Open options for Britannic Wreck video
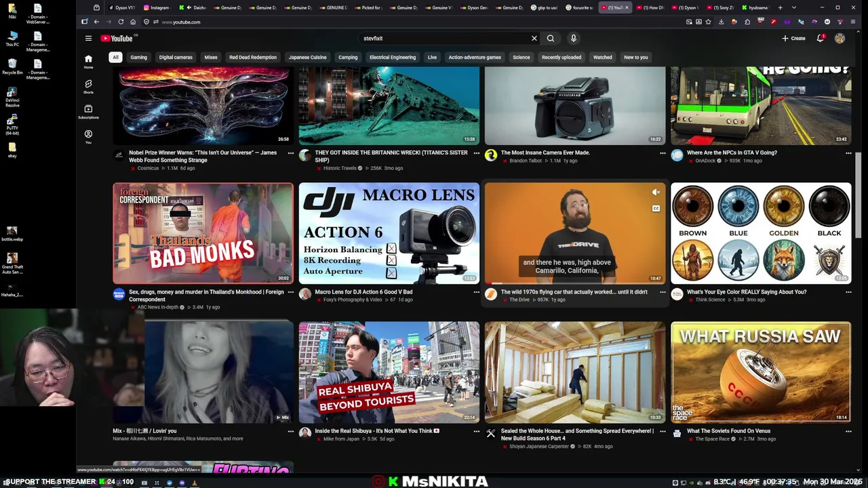 (476, 153)
